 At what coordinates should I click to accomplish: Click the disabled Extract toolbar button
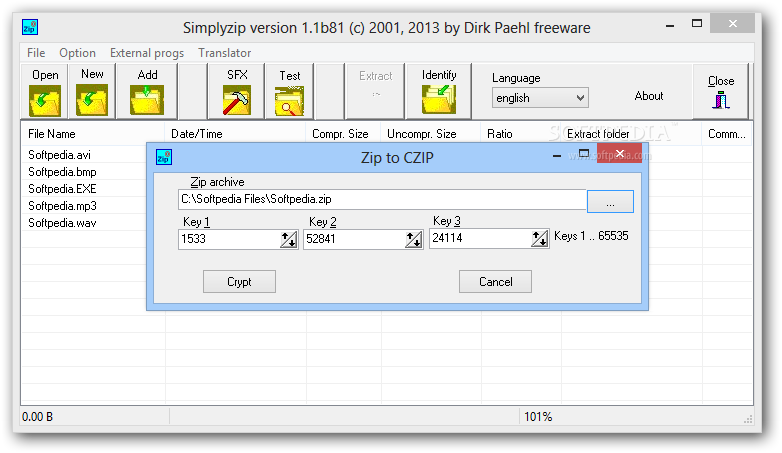pyautogui.click(x=375, y=91)
